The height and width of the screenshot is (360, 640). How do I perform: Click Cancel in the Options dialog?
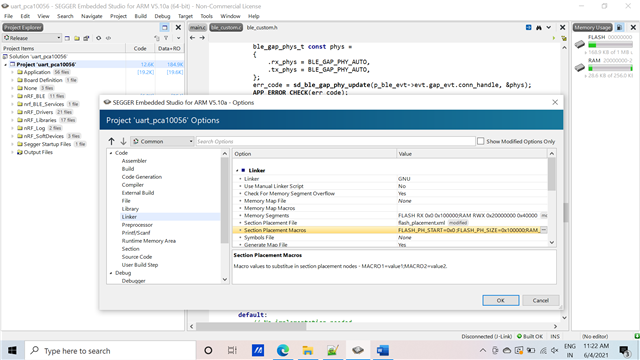click(x=540, y=300)
